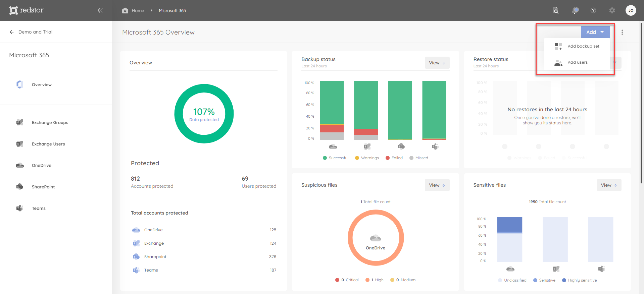Click the SharePoint sidebar icon
The image size is (644, 294).
coord(20,187)
